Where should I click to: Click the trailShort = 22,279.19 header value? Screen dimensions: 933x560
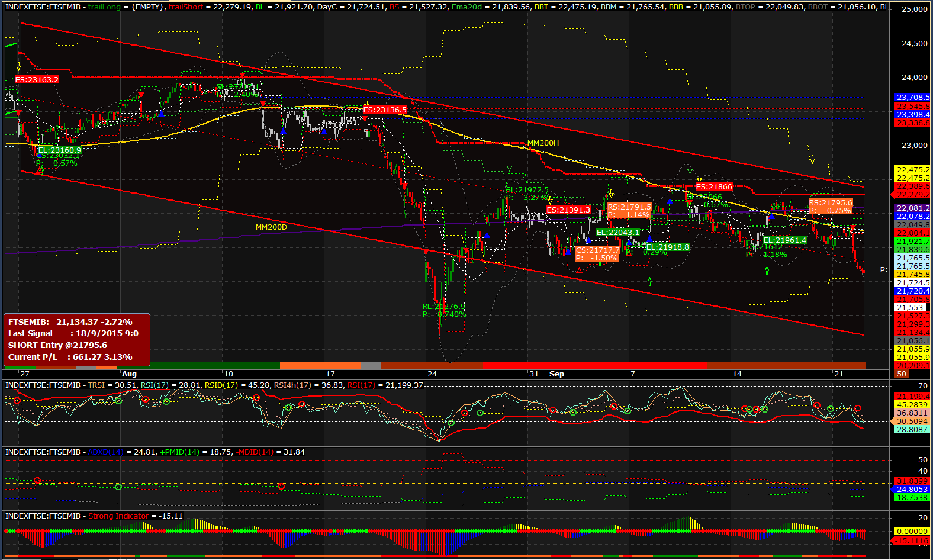tap(210, 7)
